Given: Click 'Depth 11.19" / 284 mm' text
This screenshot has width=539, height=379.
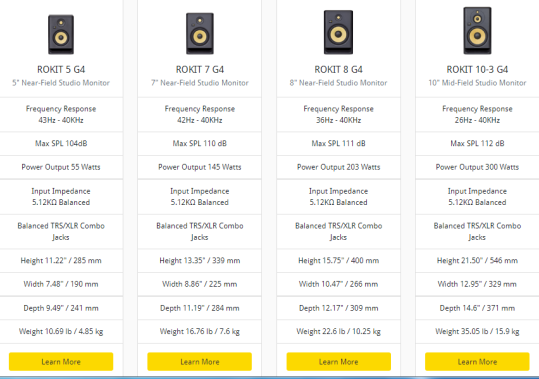Looking at the screenshot, I should pos(200,308).
